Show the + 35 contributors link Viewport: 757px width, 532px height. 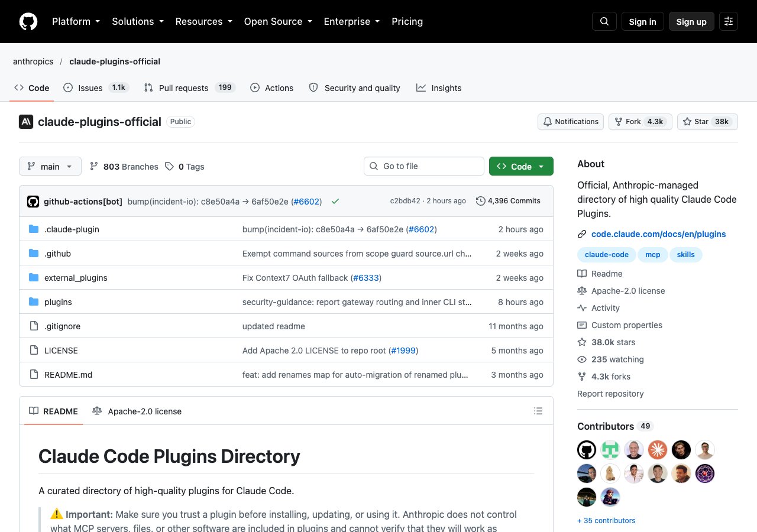click(x=606, y=521)
